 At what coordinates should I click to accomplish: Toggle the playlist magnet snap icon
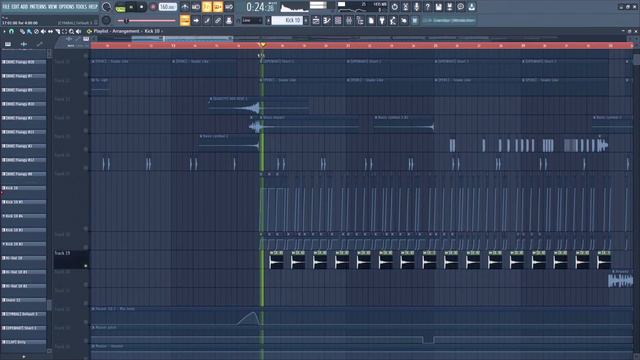pyautogui.click(x=11, y=31)
